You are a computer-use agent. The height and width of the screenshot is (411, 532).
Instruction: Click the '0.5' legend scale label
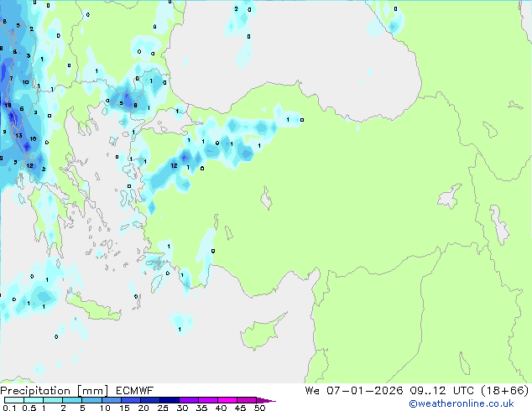[29, 408]
